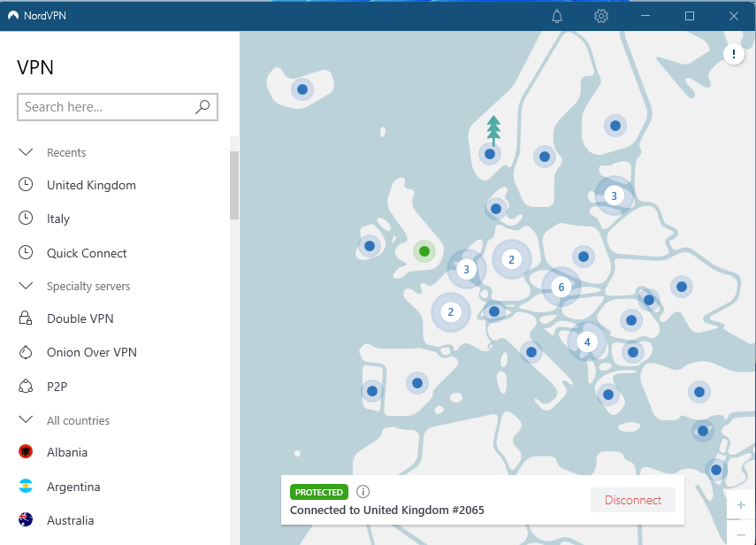
Task: Open the map cluster labeled 6
Action: (561, 288)
